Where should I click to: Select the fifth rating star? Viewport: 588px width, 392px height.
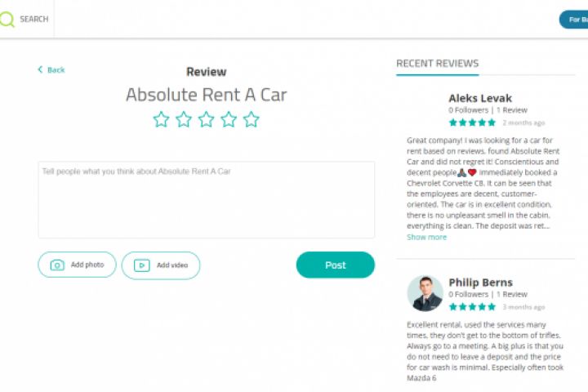click(x=251, y=120)
